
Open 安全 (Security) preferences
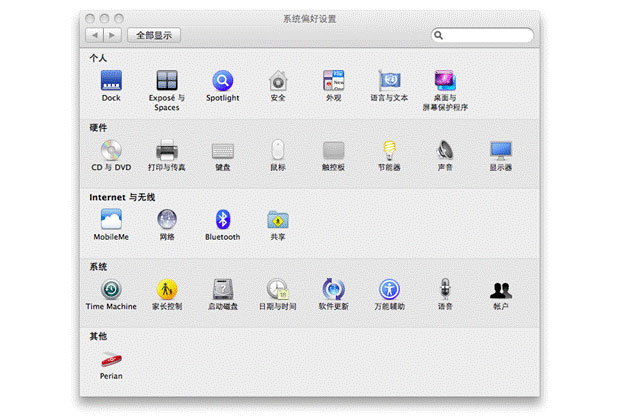click(278, 80)
